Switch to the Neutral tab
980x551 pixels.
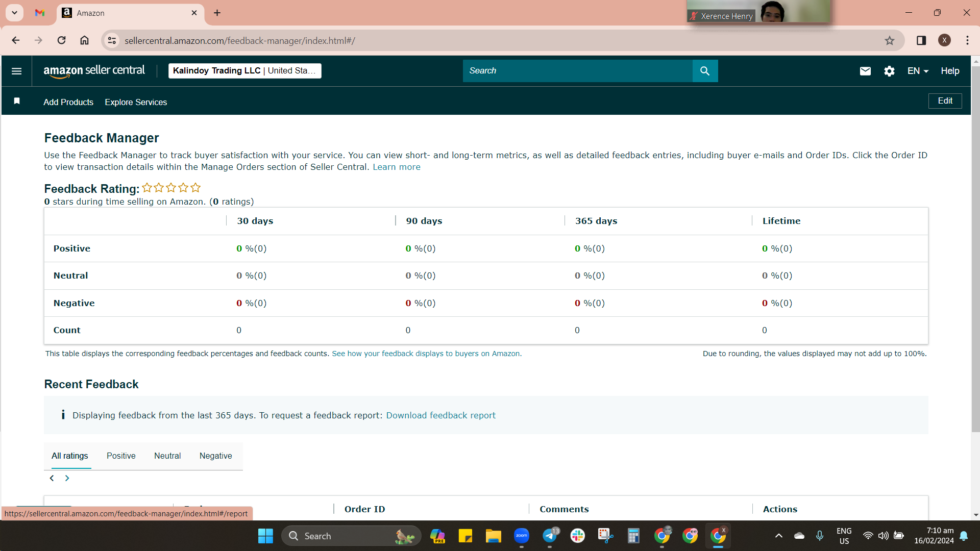pyautogui.click(x=167, y=456)
